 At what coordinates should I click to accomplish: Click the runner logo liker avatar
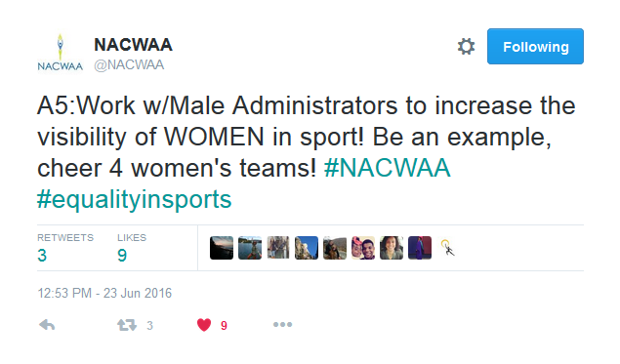point(447,248)
